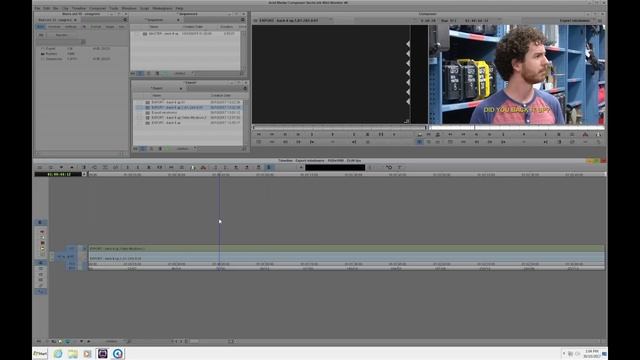This screenshot has width=640, height=360.
Task: Open the Windows Start button
Action: [40, 354]
